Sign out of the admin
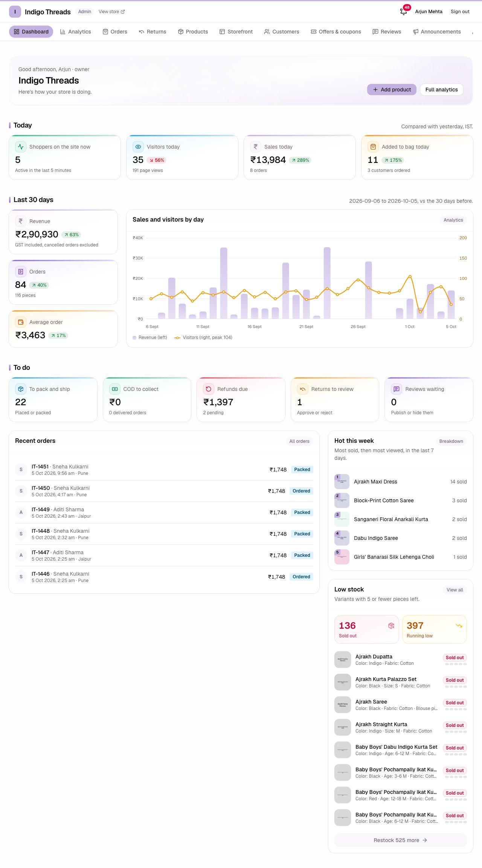Image resolution: width=482 pixels, height=868 pixels. pyautogui.click(x=460, y=12)
